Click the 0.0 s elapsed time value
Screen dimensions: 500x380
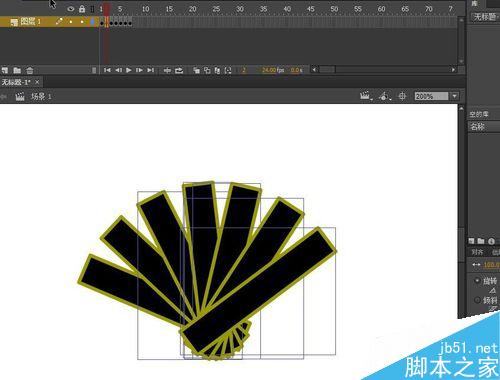coord(296,70)
